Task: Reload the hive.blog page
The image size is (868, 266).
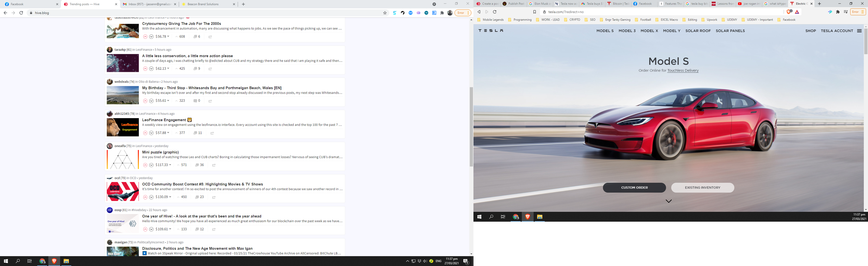Action: click(x=21, y=13)
